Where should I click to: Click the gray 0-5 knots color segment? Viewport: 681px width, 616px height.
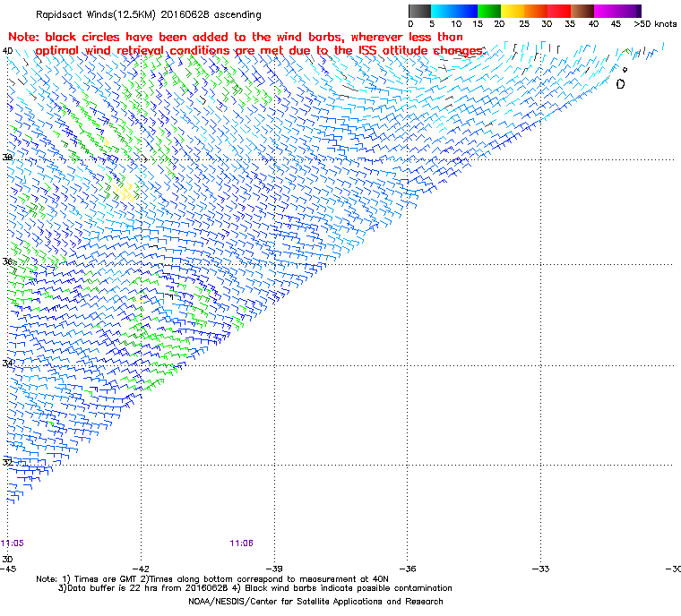pyautogui.click(x=419, y=11)
